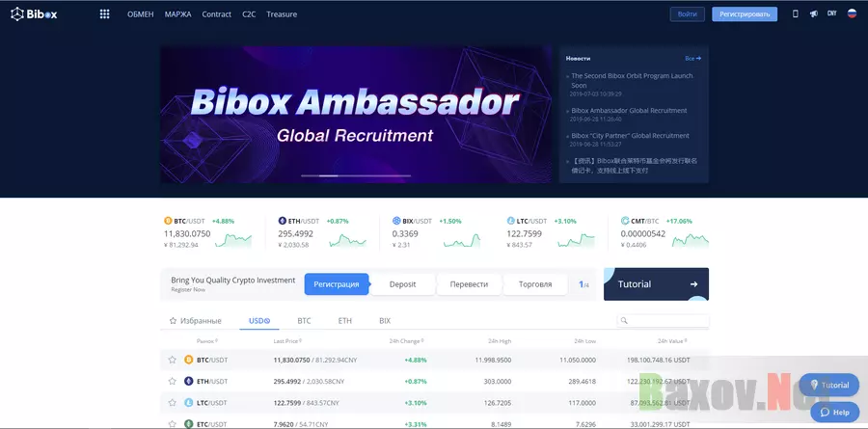Click the Торговля step button
Screen dimensions: 868x429
click(535, 284)
